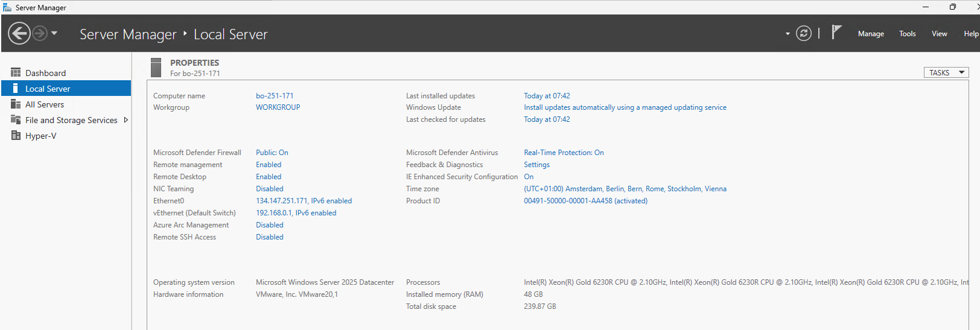
Task: Click the Hyper-V icon in sidebar
Action: point(16,135)
